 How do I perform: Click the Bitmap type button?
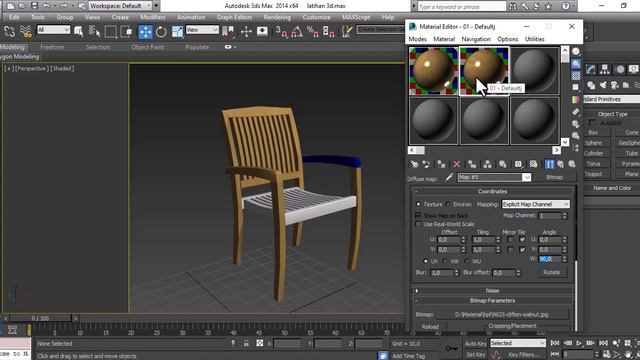tap(554, 177)
